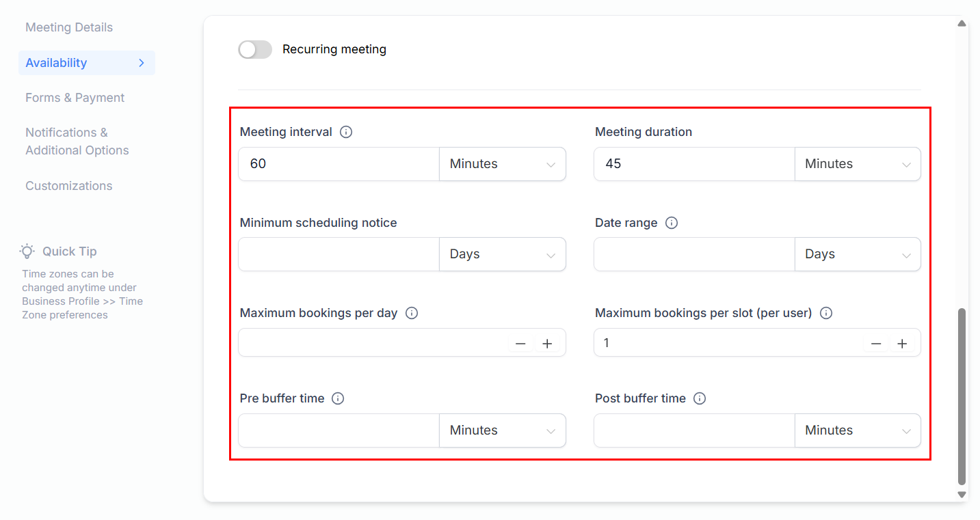The width and height of the screenshot is (980, 520).
Task: Decrease Maximum bookings per slot with minus
Action: (876, 344)
